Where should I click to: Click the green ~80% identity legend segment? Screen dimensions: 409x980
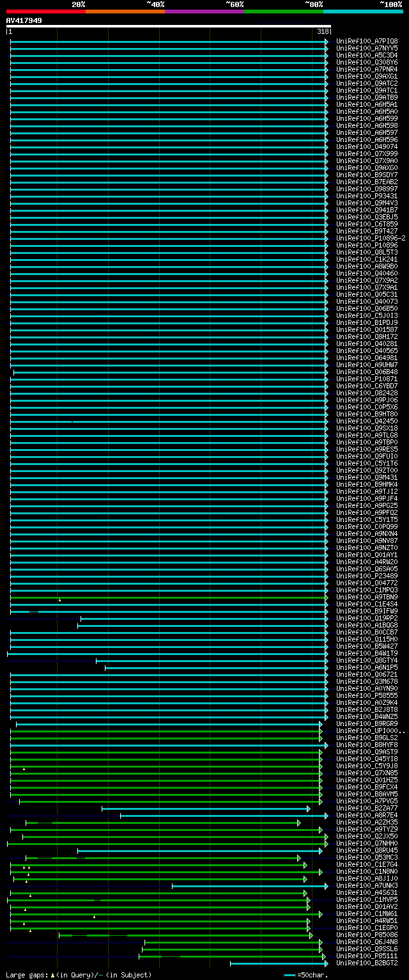tap(283, 12)
